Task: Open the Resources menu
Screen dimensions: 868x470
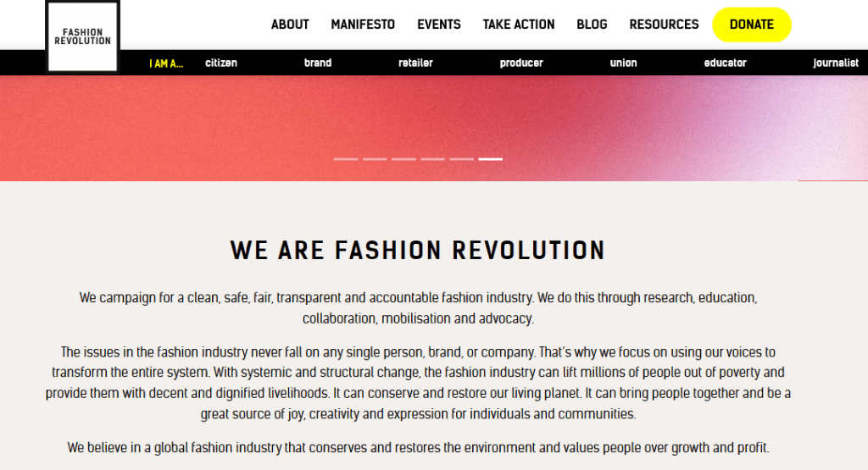Action: (664, 25)
